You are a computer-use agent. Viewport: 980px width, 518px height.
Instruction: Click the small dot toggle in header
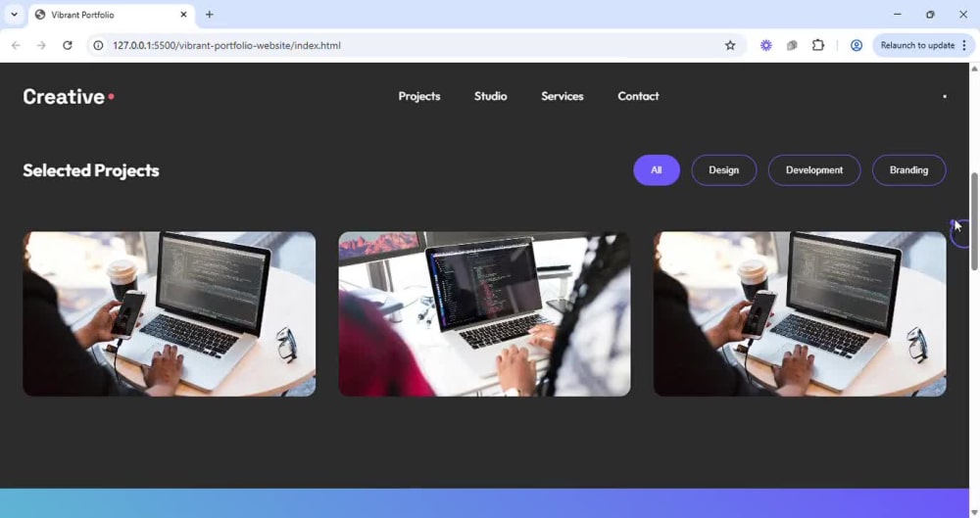(945, 96)
